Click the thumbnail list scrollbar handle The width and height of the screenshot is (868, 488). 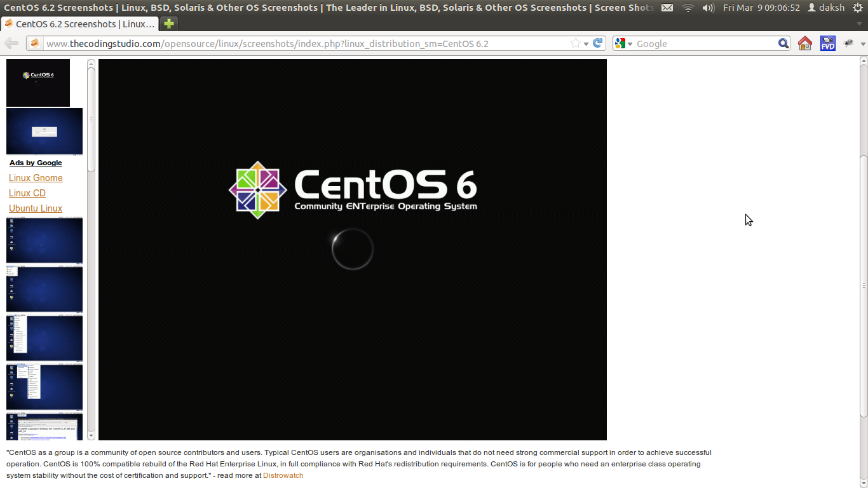point(91,119)
